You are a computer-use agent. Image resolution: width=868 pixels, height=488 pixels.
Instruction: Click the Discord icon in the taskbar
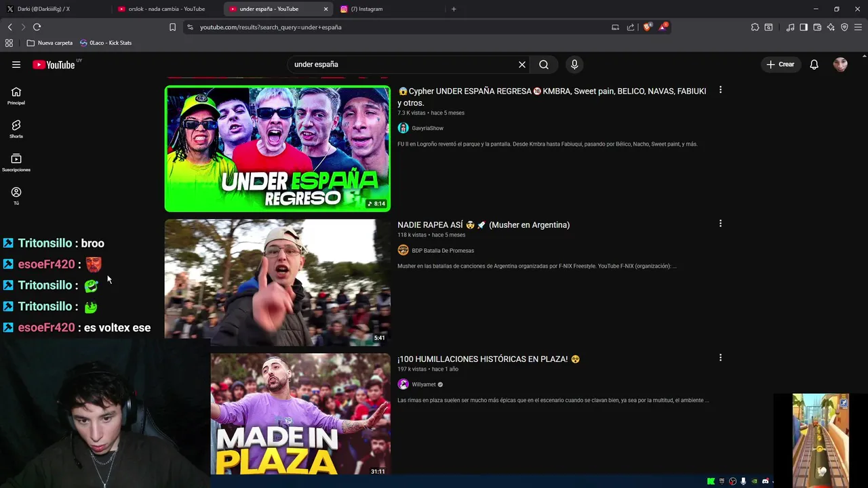click(765, 481)
